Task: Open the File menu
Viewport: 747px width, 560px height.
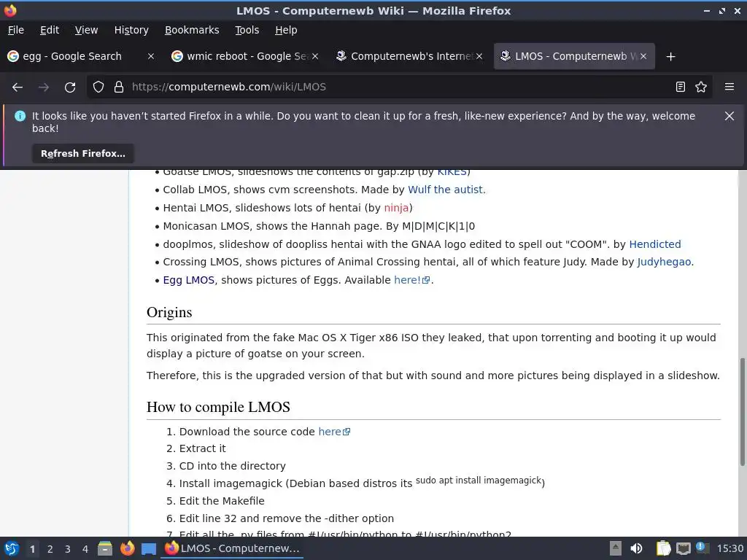Action: click(x=16, y=30)
